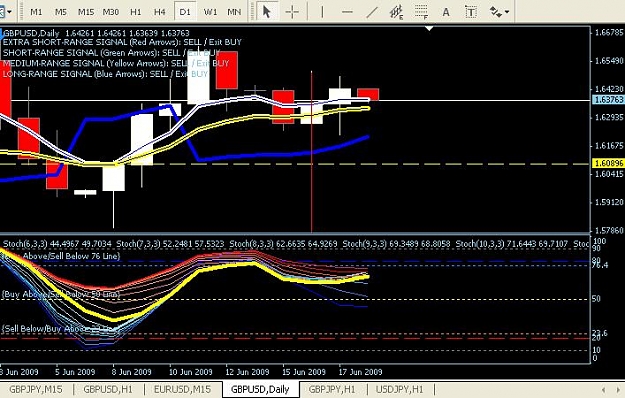Switch chart to H4 timeframe
The image size is (625, 398).
tap(160, 12)
